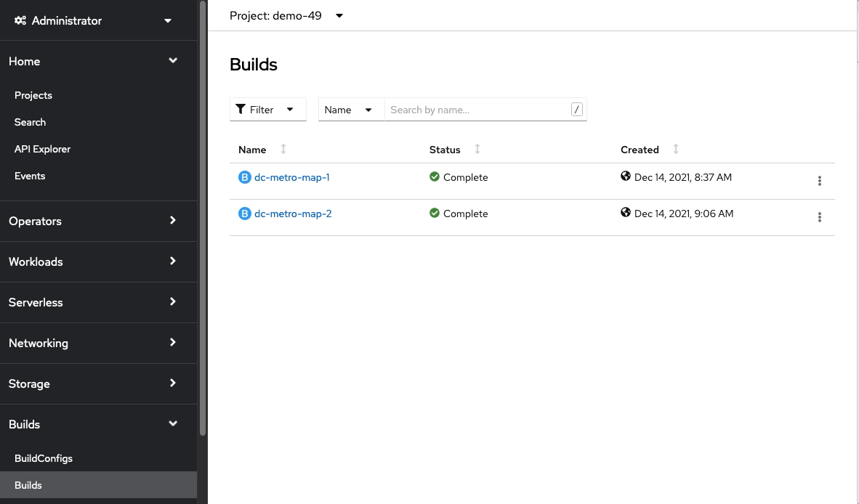Click the slash keyboard shortcut hint in search
859x504 pixels.
576,110
